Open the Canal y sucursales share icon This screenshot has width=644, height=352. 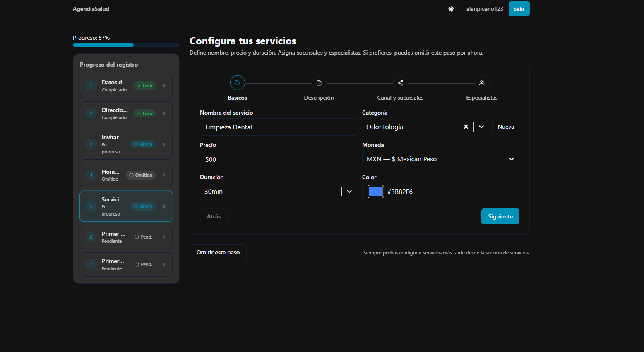[400, 82]
